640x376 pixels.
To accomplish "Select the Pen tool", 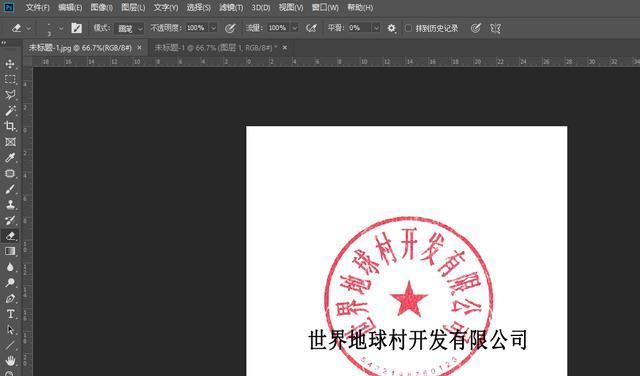I will pyautogui.click(x=10, y=298).
